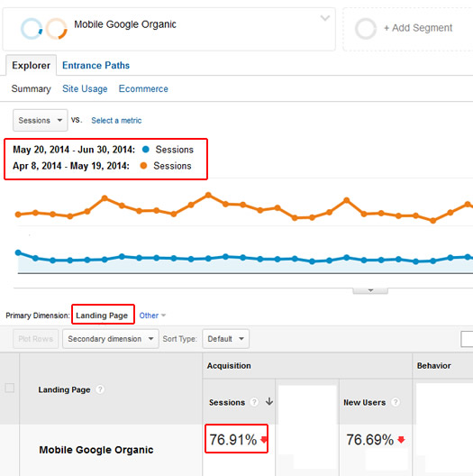Click orange Sessions legend dot
This screenshot has height=476, width=473.
pyautogui.click(x=143, y=166)
